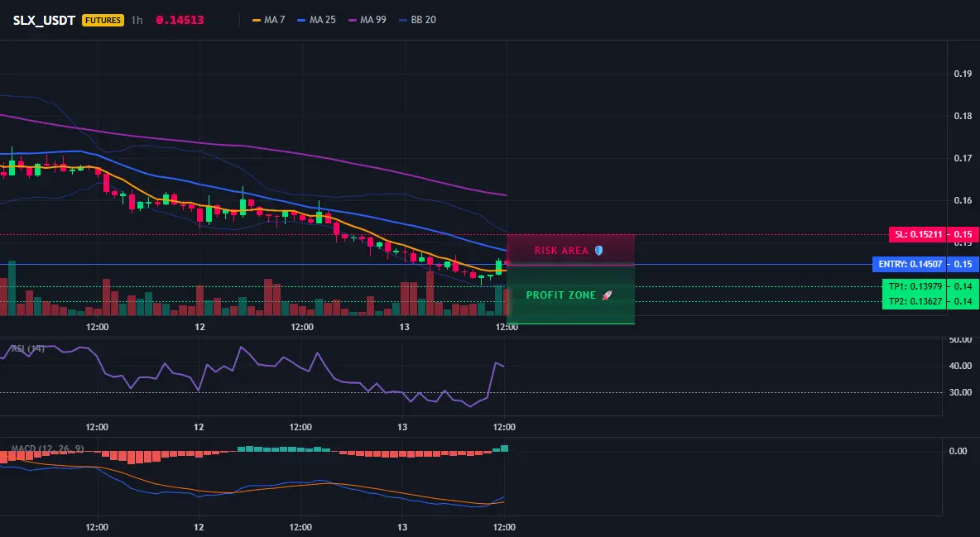Click the MA 7 orange color dash

point(257,20)
